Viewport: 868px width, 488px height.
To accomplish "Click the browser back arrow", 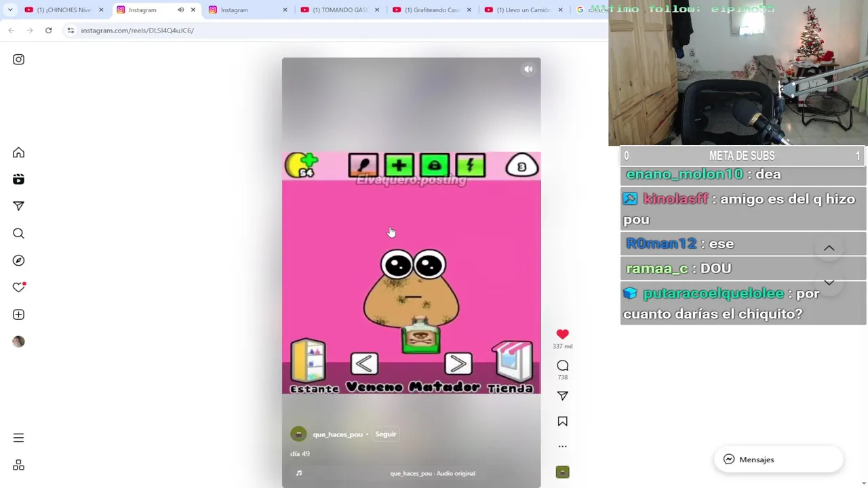I will 12,30.
